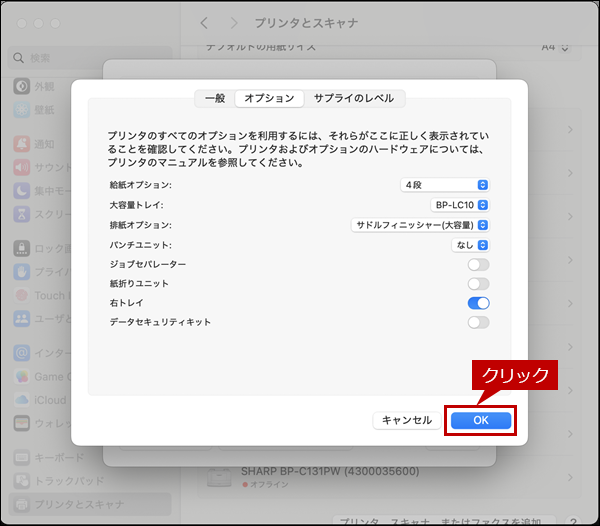Click the back arrow in the title bar
This screenshot has height=526, width=600.
pos(204,22)
